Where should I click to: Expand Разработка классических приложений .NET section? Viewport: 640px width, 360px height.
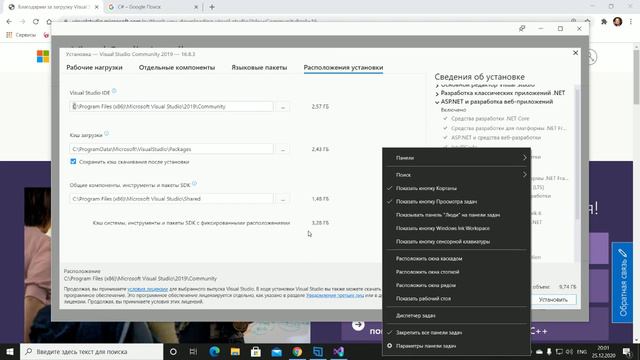pyautogui.click(x=437, y=93)
